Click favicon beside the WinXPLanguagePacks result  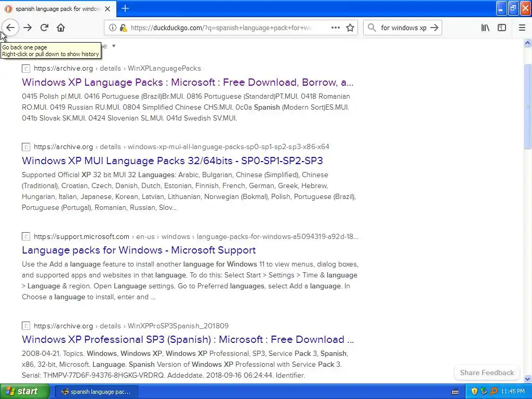pyautogui.click(x=26, y=69)
